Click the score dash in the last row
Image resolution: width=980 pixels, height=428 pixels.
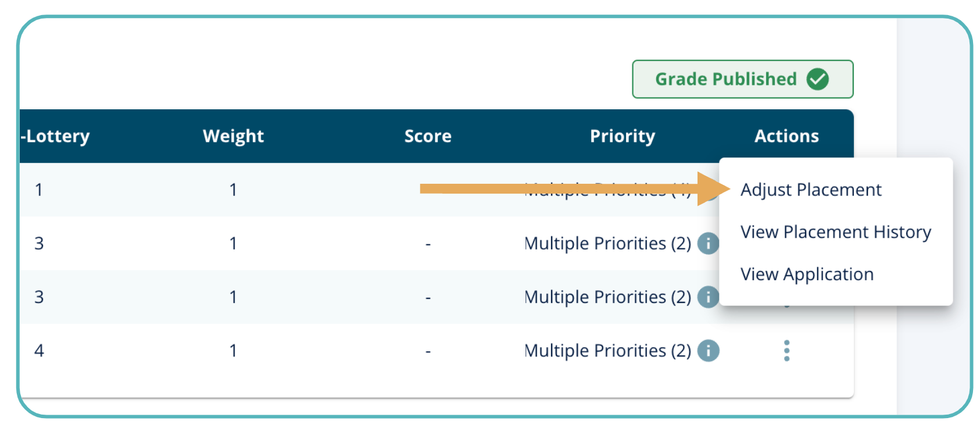click(x=428, y=351)
